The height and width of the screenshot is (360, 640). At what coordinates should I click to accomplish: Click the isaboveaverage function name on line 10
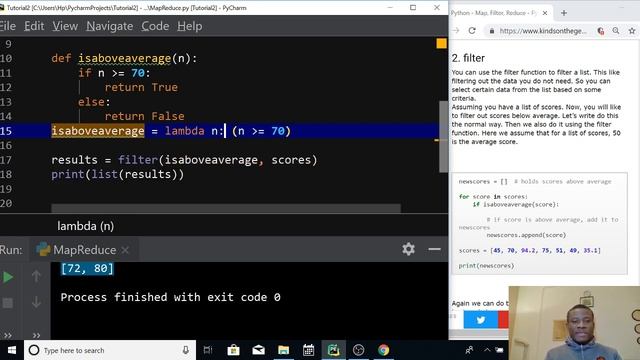pyautogui.click(x=124, y=58)
